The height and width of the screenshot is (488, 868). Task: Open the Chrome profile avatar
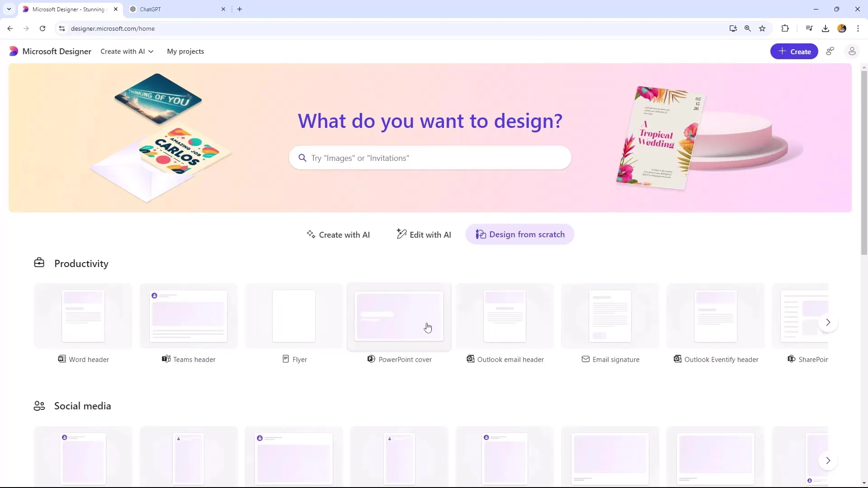pos(842,28)
